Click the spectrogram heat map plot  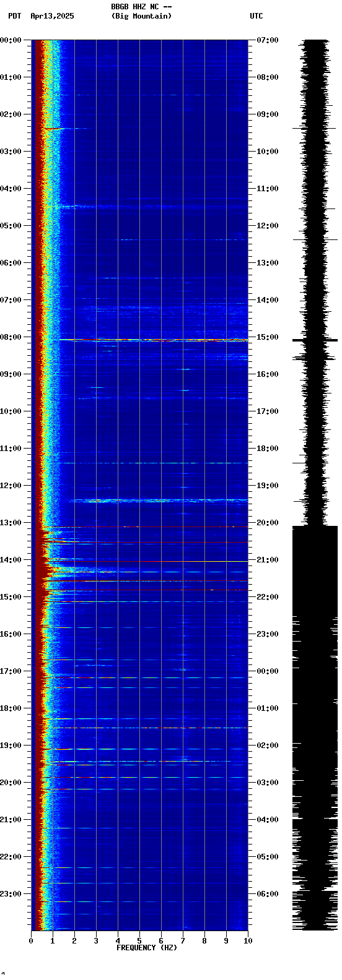tap(139, 485)
